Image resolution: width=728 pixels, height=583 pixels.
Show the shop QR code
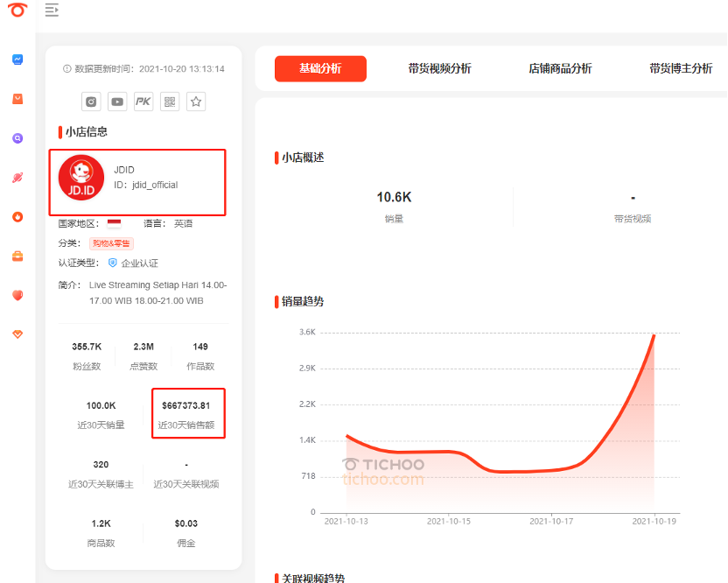[170, 102]
